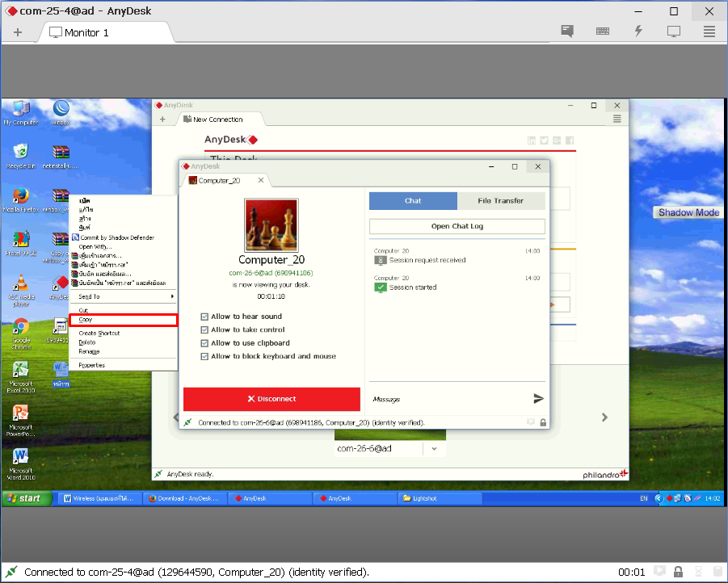Toggle Allow to take control checkbox
Screen dimensions: 728x583
point(204,329)
